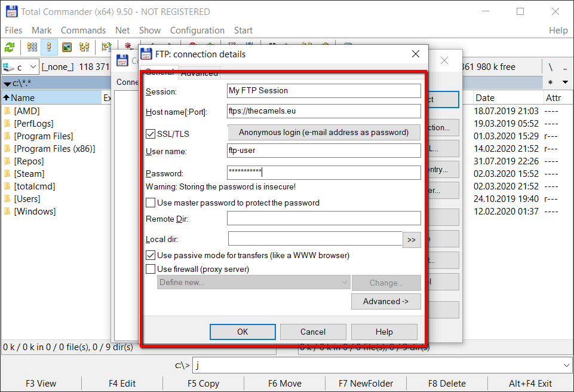Select the full details view toolbar icon

coord(49,47)
